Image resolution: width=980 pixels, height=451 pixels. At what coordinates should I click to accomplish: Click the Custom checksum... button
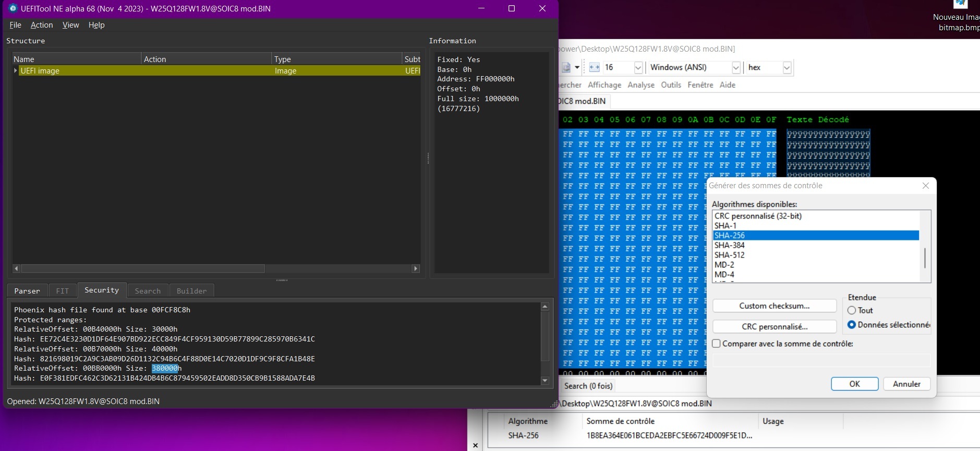click(774, 306)
